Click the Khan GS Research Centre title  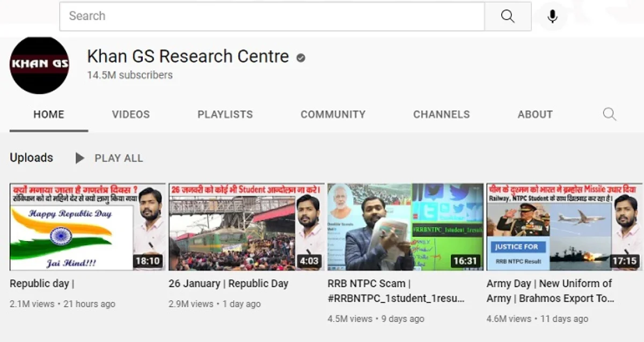coord(188,56)
